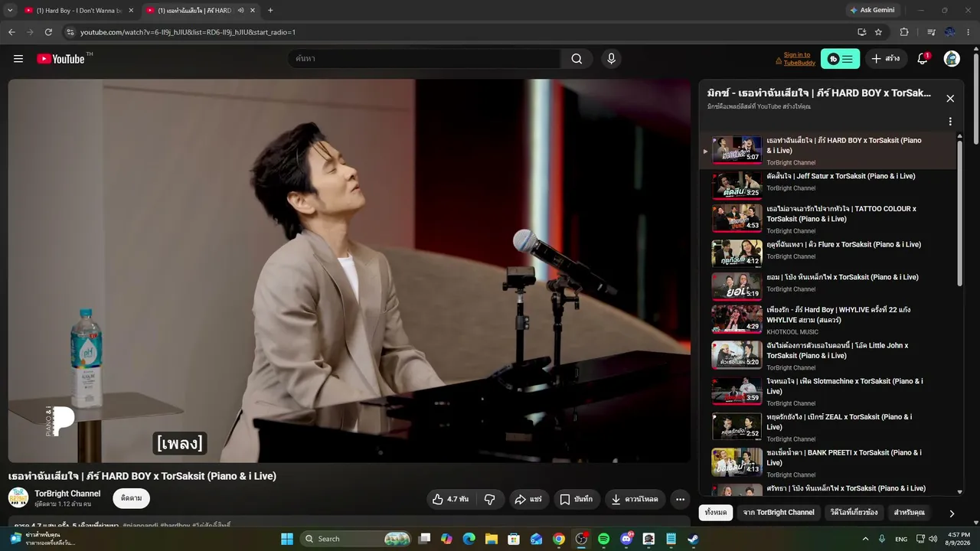Open TorBright Channel name under the video
This screenshot has width=980, height=551.
tap(67, 494)
